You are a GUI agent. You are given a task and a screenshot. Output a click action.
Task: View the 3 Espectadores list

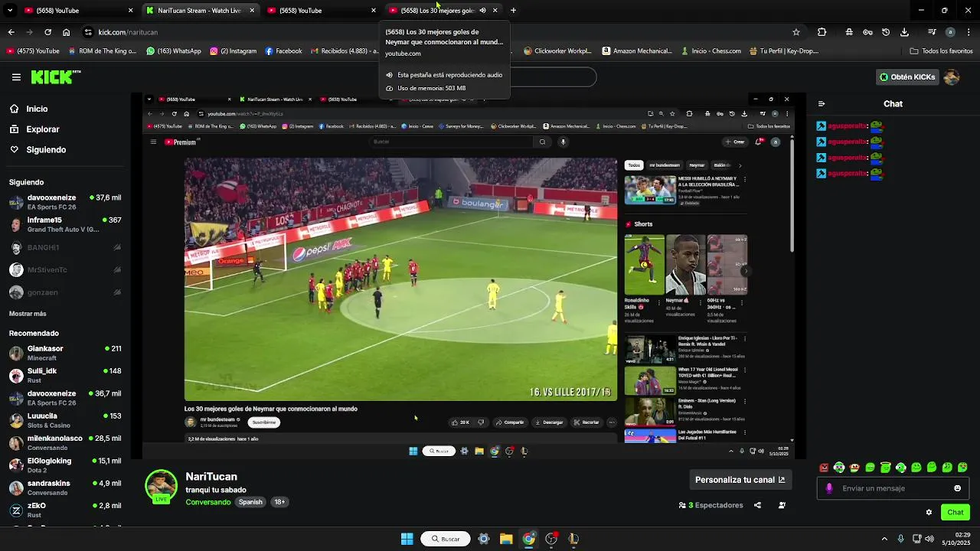pos(710,505)
